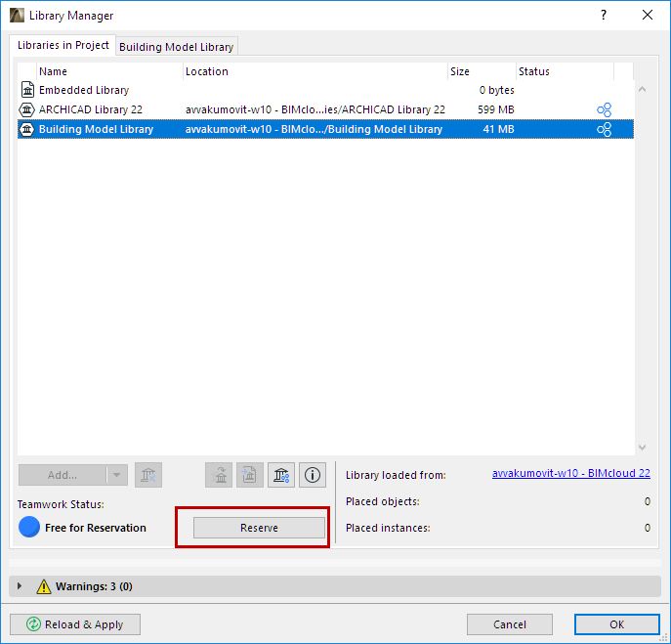Click the Embedded Library file icon
671x644 pixels.
pyautogui.click(x=27, y=90)
